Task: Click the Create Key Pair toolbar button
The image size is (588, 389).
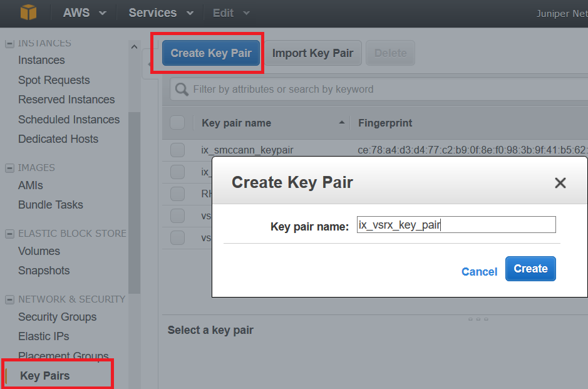Action: click(210, 53)
